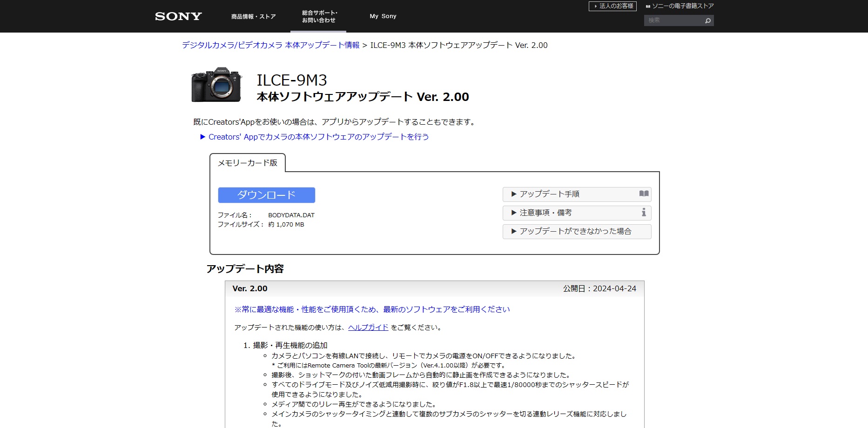The height and width of the screenshot is (428, 868).
Task: Click the book icon on アップデート手順
Action: (x=644, y=194)
